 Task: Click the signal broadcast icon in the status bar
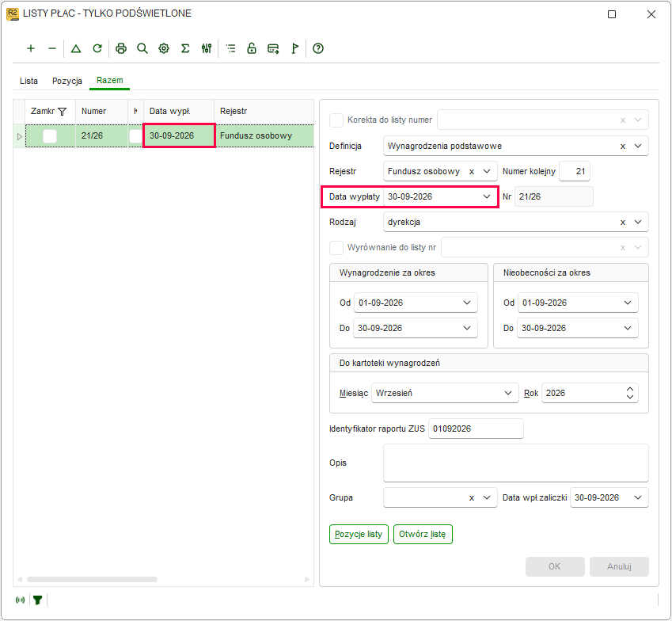click(20, 600)
